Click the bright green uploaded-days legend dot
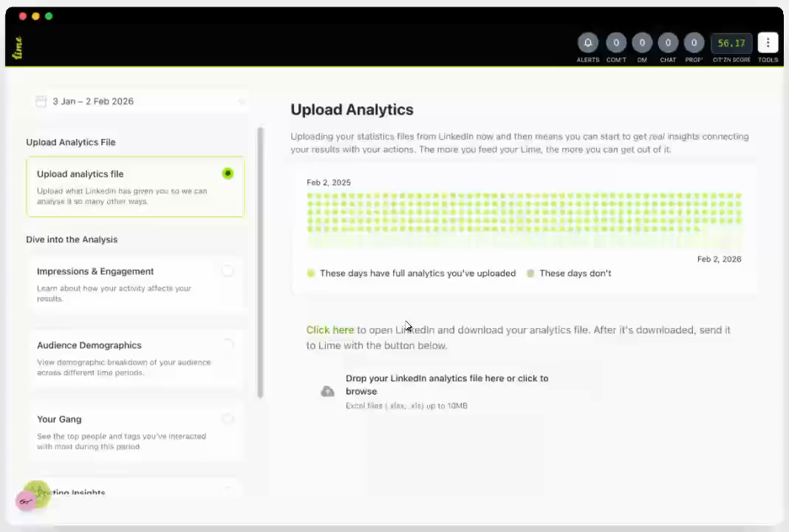The width and height of the screenshot is (789, 532). coord(310,273)
